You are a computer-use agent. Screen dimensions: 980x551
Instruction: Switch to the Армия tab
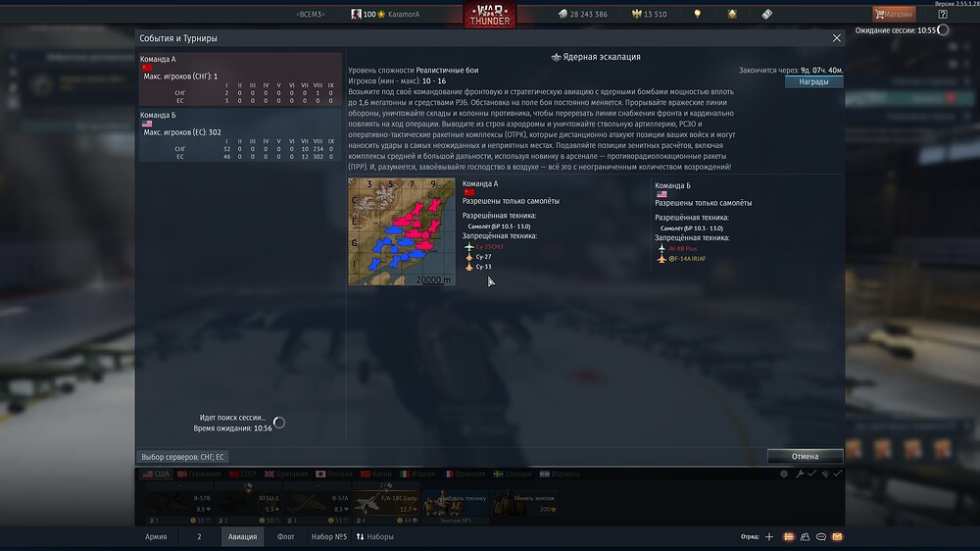pyautogui.click(x=156, y=536)
